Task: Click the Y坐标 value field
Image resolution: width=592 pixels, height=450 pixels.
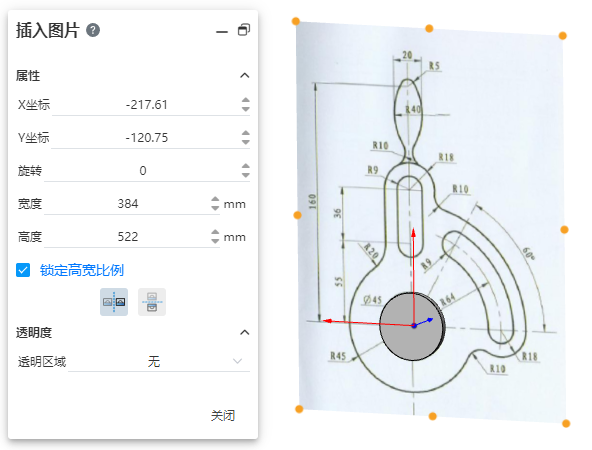Action: pos(146,137)
